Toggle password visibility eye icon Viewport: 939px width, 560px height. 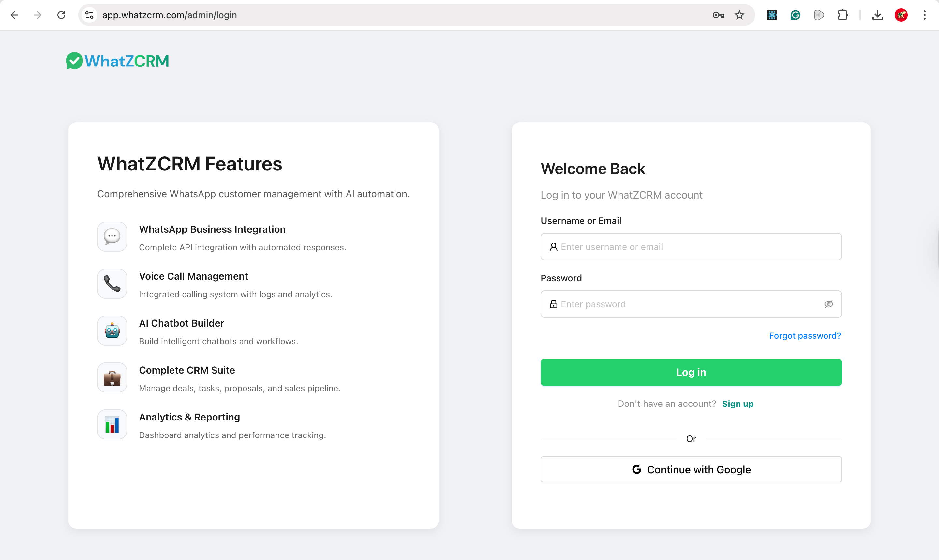[828, 304]
